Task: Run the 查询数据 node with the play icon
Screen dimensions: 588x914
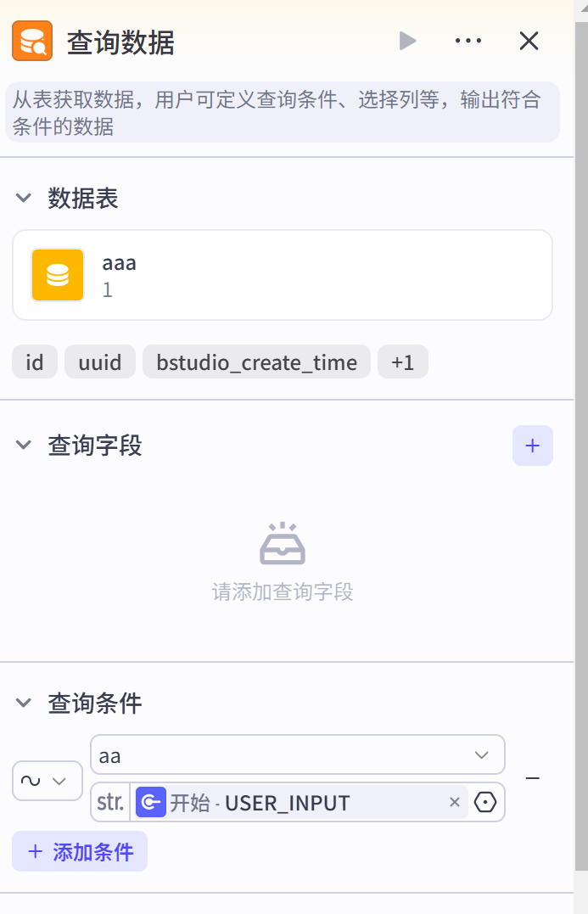Action: (406, 40)
